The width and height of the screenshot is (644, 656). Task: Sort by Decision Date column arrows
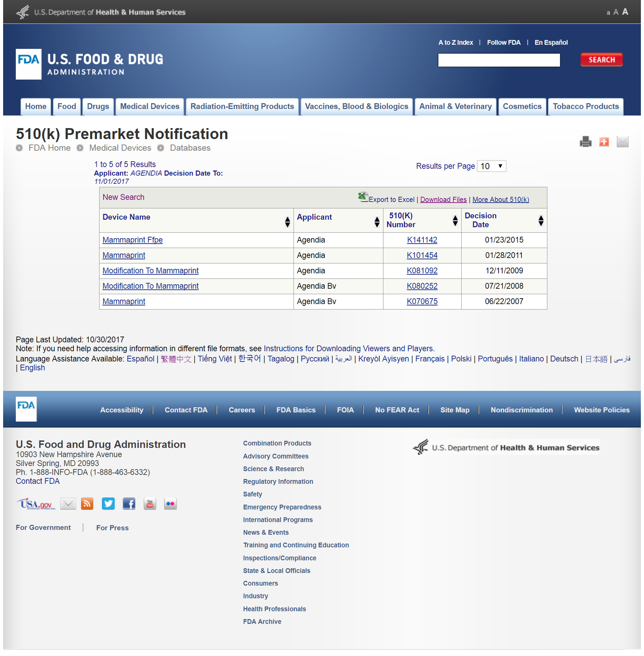point(541,220)
